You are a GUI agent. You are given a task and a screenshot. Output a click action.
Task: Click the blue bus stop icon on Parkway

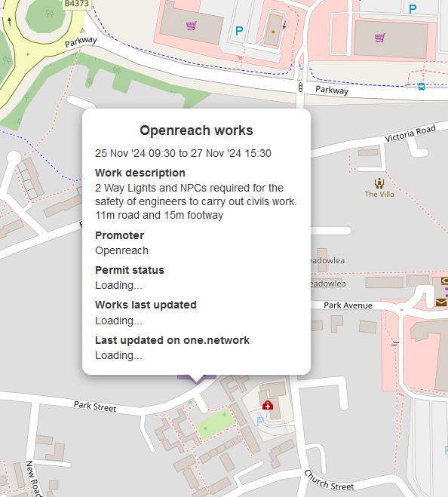422,87
